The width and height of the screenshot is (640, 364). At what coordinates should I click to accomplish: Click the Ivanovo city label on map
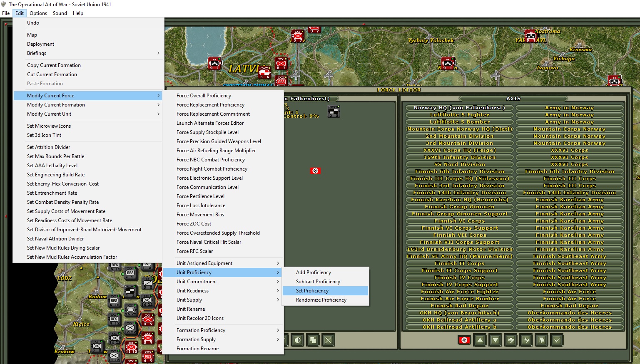tap(547, 68)
